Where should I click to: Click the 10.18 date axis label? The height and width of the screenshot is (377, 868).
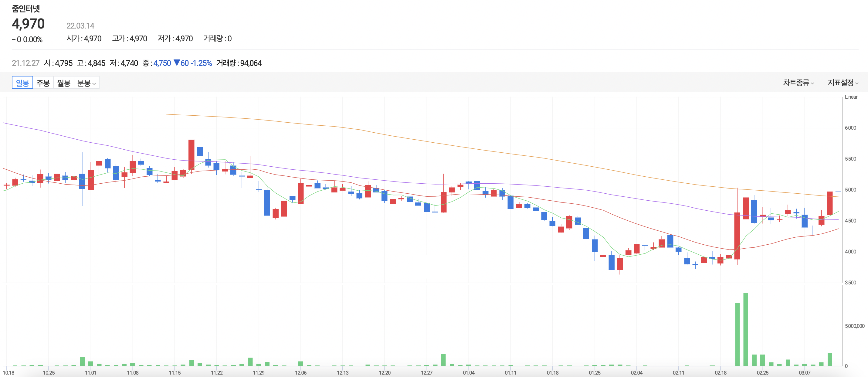[8, 373]
